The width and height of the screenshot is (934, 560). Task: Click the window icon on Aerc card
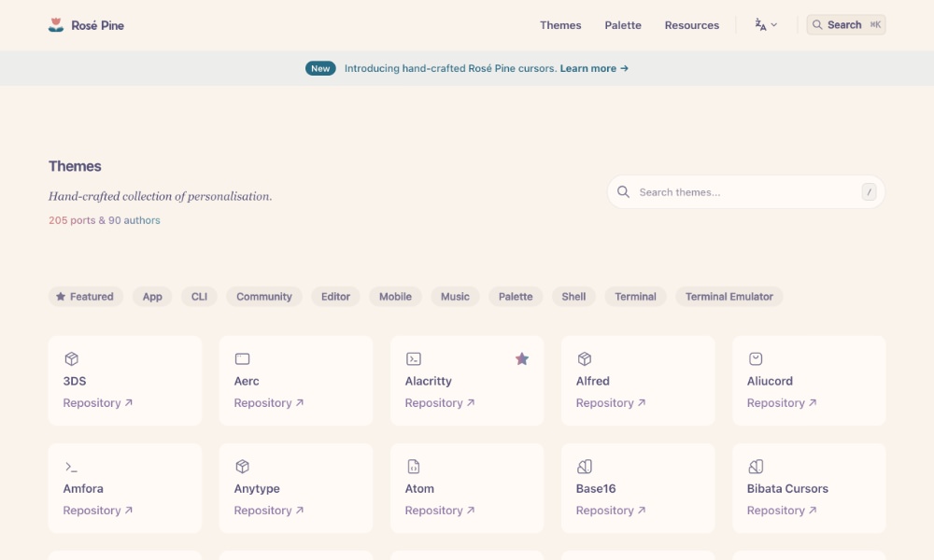(242, 358)
